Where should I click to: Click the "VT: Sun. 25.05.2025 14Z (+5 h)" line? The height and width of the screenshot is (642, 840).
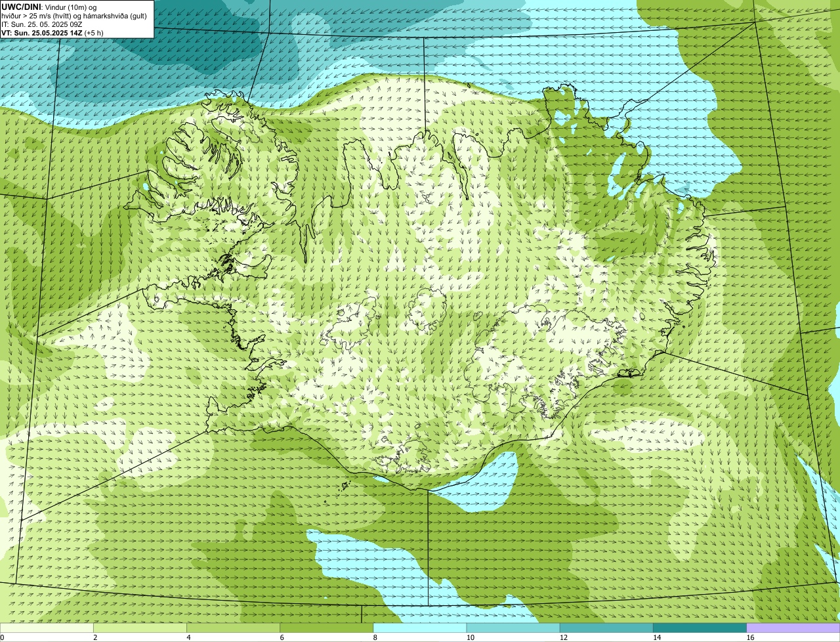coord(51,32)
